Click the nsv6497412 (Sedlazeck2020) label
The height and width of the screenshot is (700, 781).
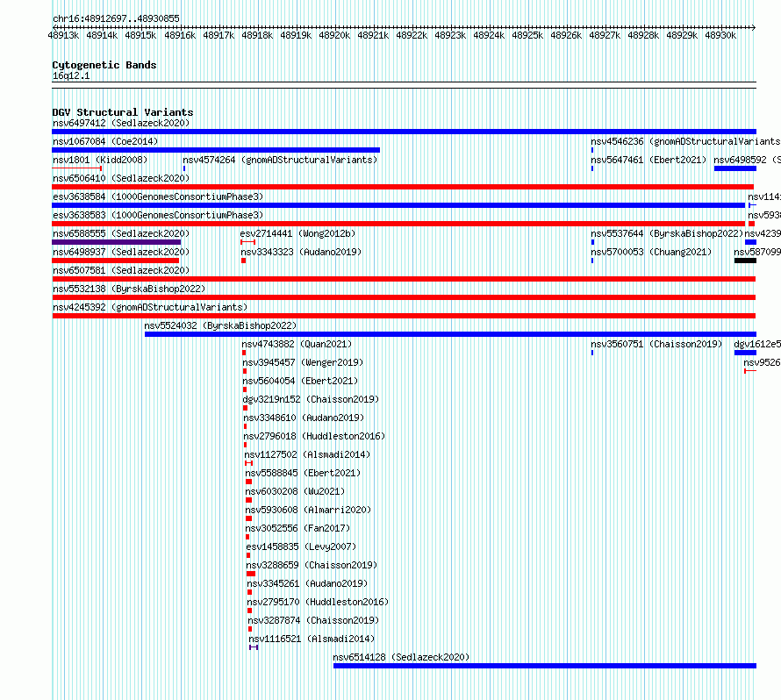click(x=121, y=123)
